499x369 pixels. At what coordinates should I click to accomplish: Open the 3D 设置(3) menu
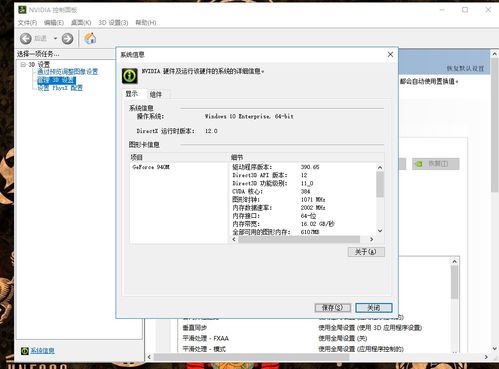113,23
